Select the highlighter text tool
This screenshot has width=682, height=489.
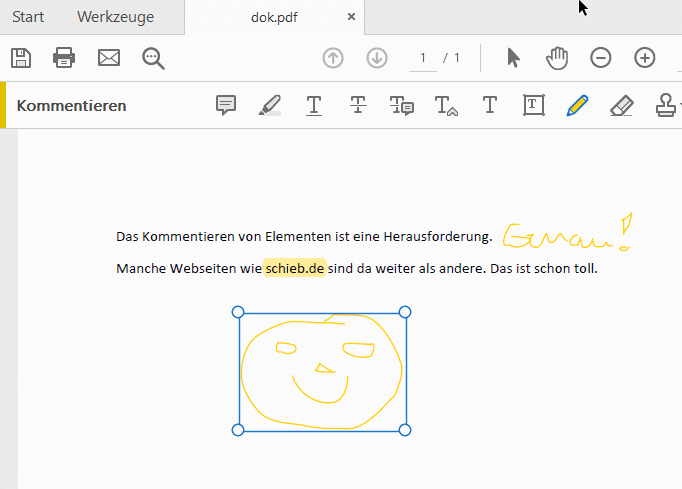pos(270,105)
